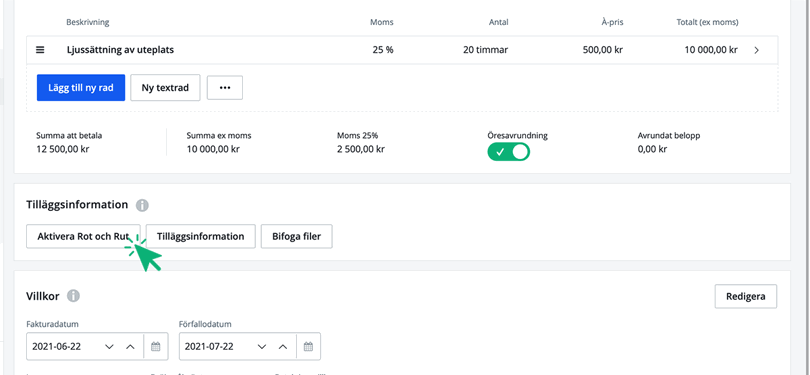Viewport: 810px width, 375px height.
Task: Click the three-dots more options button
Action: pos(225,88)
